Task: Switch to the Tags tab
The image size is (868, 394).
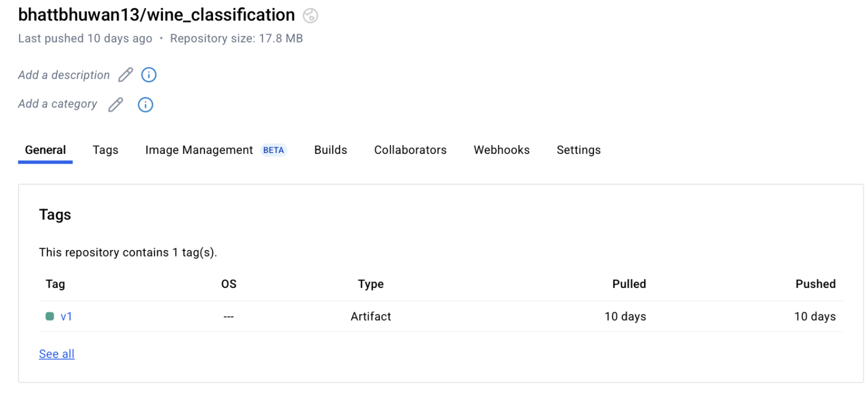Action: click(x=106, y=150)
